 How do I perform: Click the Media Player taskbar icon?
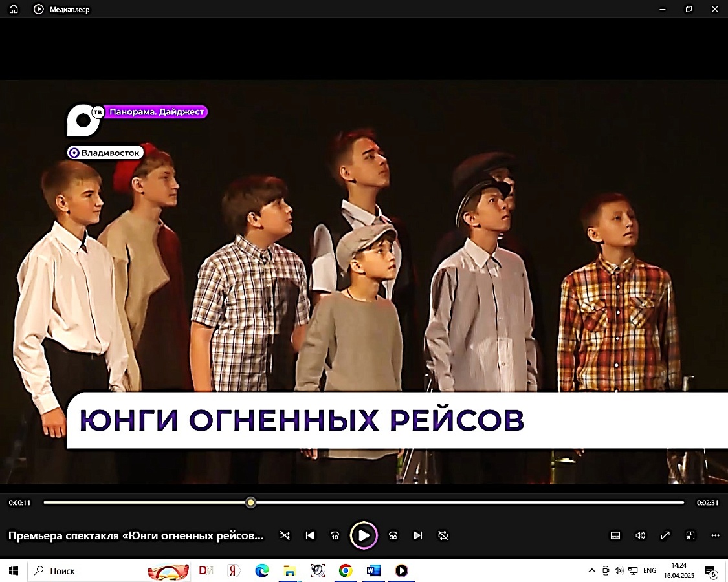tap(401, 570)
